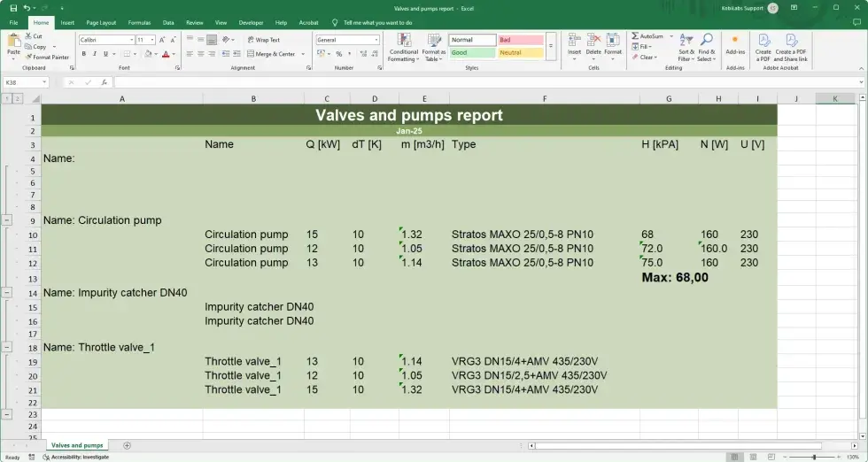Apply the Good cell style

click(471, 52)
